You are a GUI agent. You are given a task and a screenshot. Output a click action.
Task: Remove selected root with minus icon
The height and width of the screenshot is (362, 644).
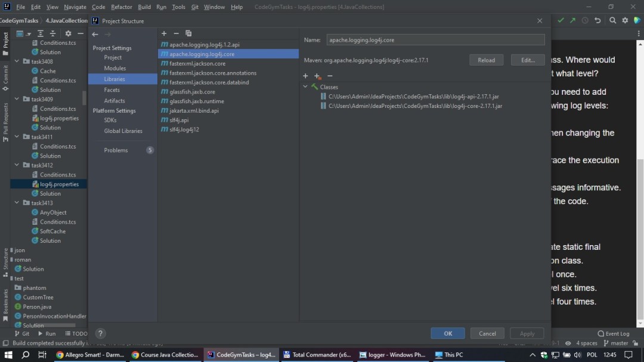pos(330,76)
